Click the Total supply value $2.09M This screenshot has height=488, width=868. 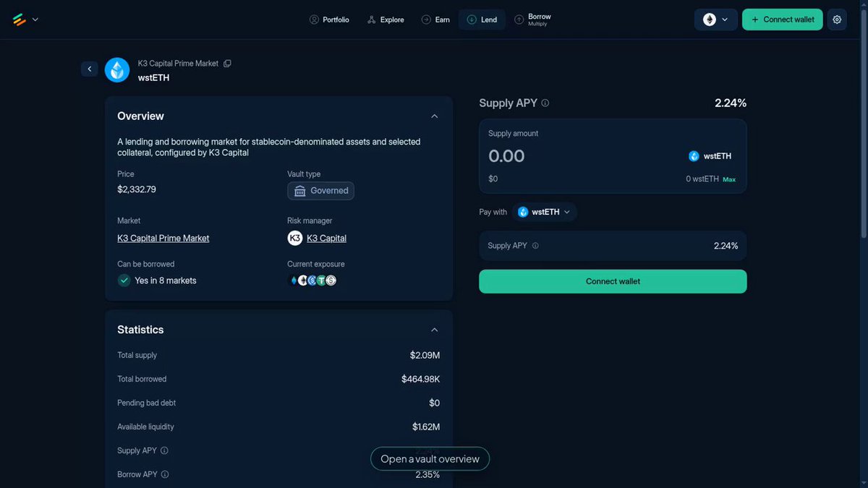point(425,355)
